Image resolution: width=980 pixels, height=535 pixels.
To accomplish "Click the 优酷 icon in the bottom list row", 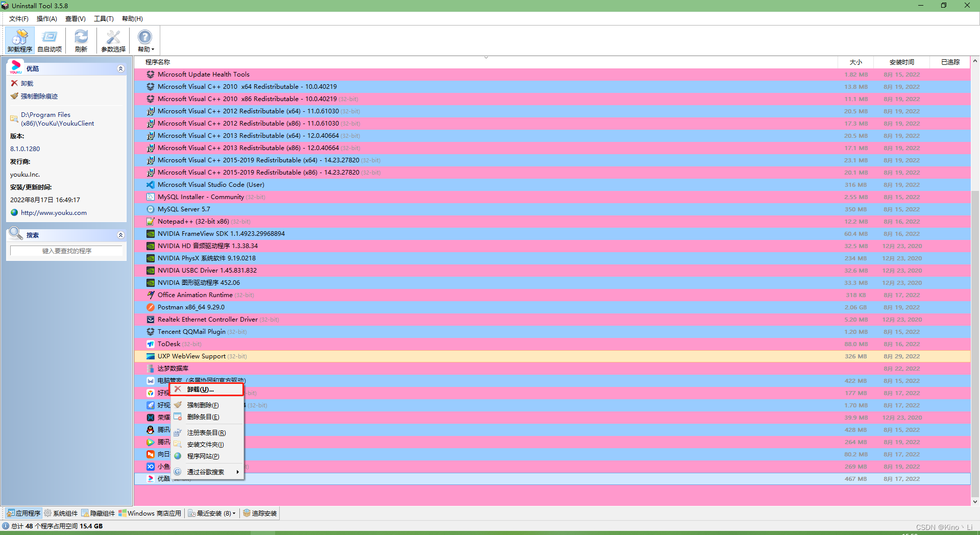I will point(151,479).
